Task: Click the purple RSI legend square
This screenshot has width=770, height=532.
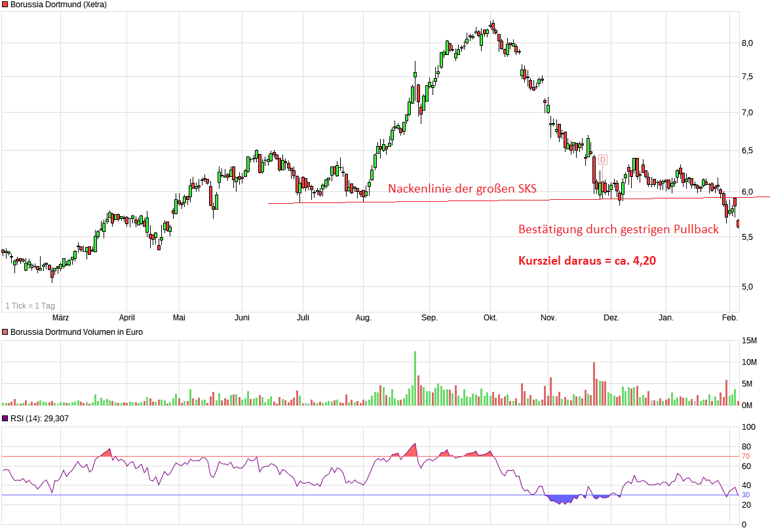Action: [x=5, y=419]
